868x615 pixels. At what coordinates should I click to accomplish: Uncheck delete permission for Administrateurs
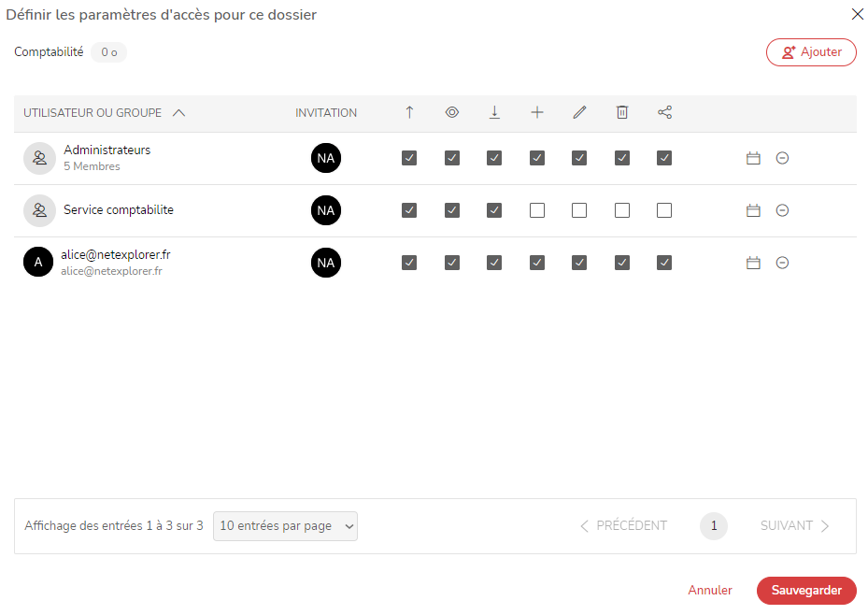622,158
